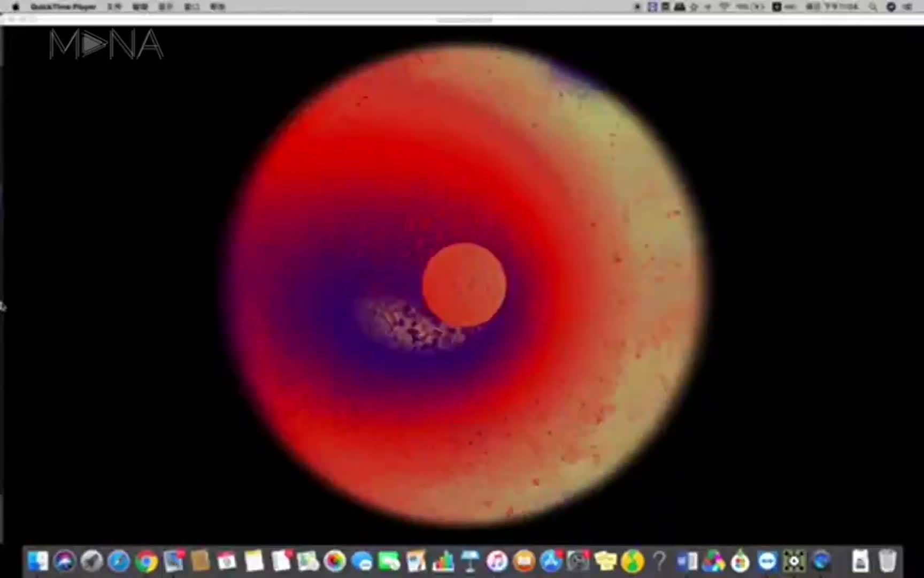Open yellow-green circular app icon in Dock
The height and width of the screenshot is (578, 924).
coord(633,561)
